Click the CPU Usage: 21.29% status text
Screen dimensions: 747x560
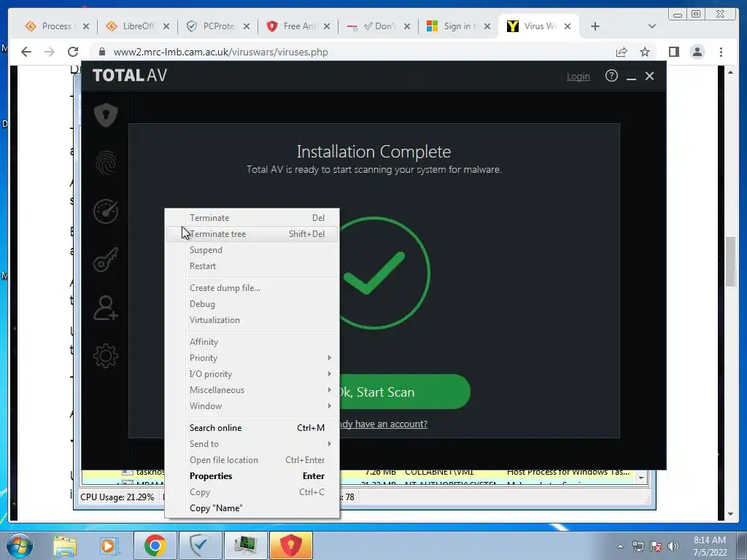(x=117, y=497)
